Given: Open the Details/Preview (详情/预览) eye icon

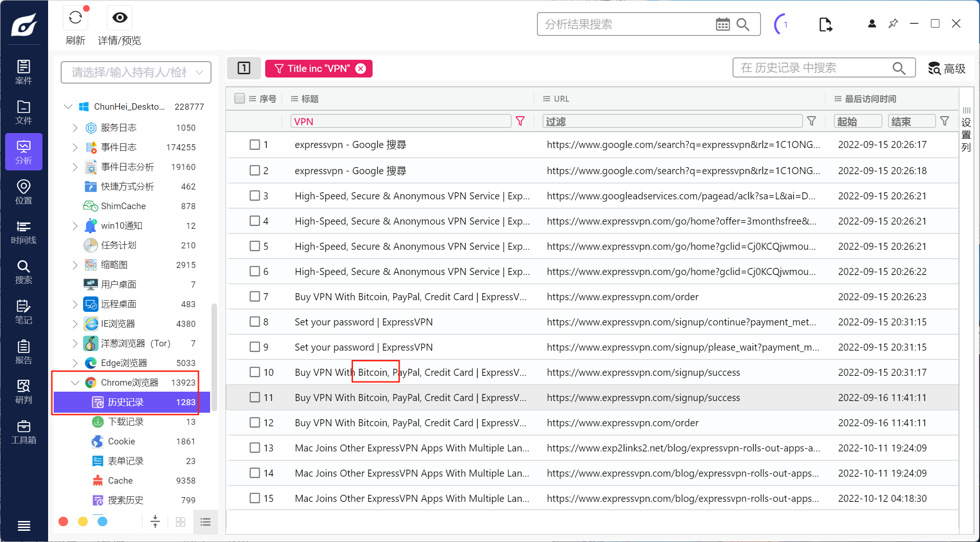Looking at the screenshot, I should click(120, 18).
